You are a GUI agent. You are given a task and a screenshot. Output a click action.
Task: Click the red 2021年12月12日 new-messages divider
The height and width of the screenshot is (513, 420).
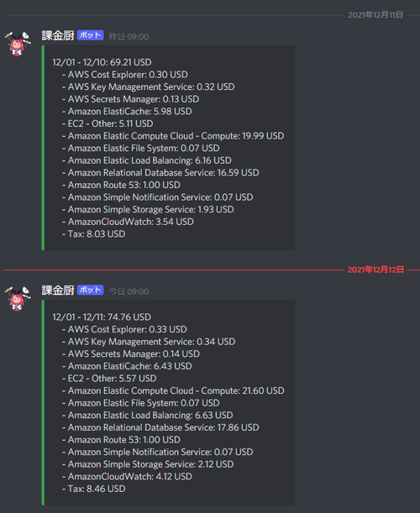(375, 270)
